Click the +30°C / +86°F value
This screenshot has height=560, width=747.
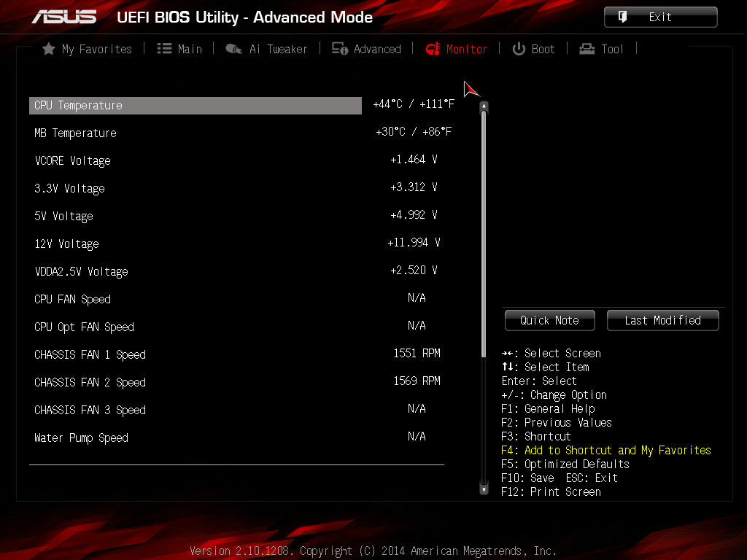pos(414,132)
